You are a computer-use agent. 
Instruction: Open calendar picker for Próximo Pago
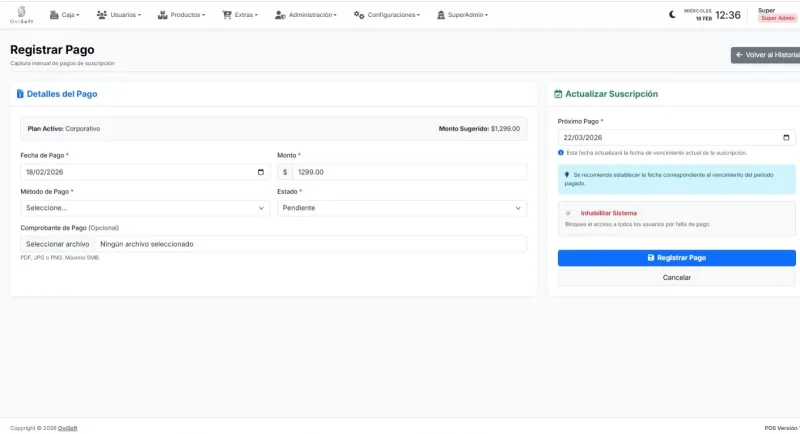(x=786, y=138)
